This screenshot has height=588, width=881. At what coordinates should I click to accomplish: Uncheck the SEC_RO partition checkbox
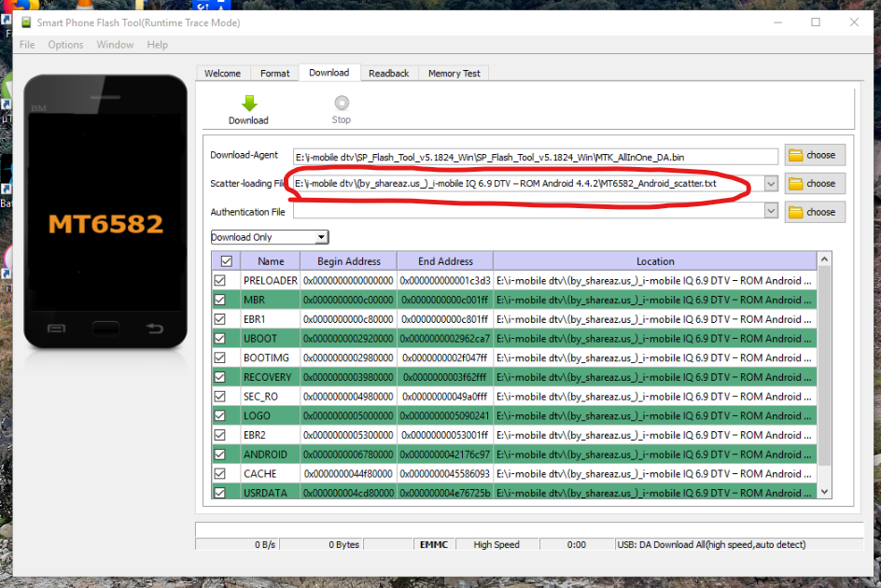pyautogui.click(x=219, y=397)
